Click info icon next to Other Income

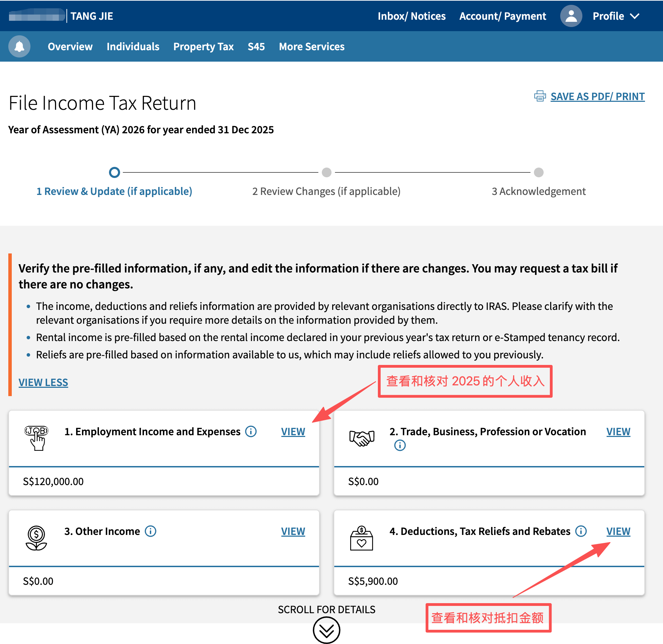(151, 531)
